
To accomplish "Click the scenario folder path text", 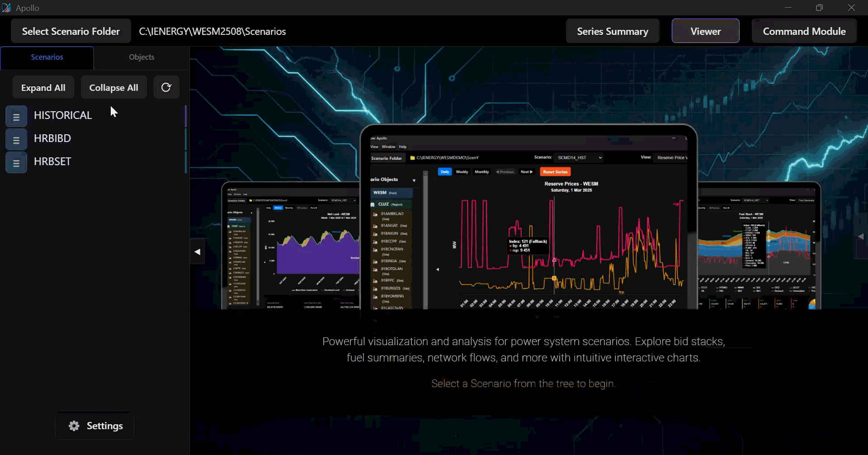I will coord(212,31).
